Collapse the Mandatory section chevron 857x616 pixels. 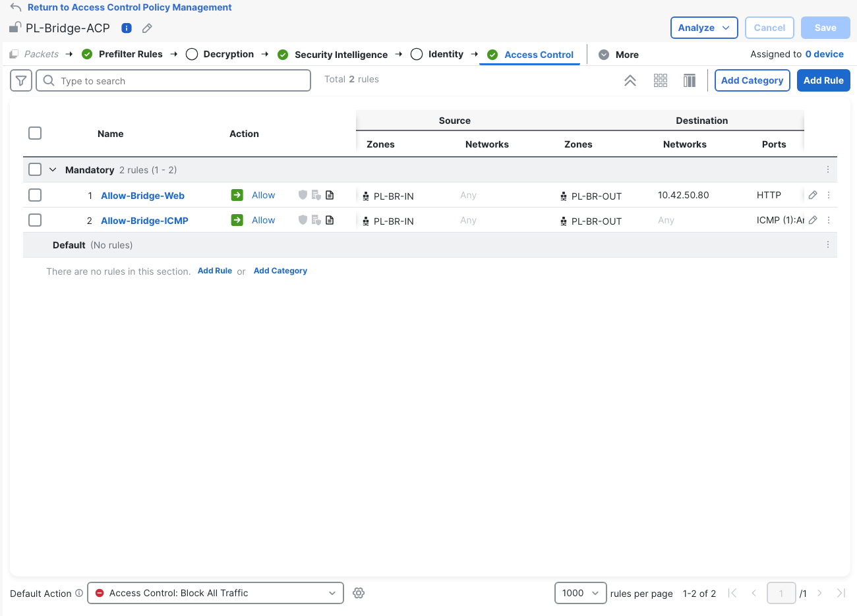[53, 169]
